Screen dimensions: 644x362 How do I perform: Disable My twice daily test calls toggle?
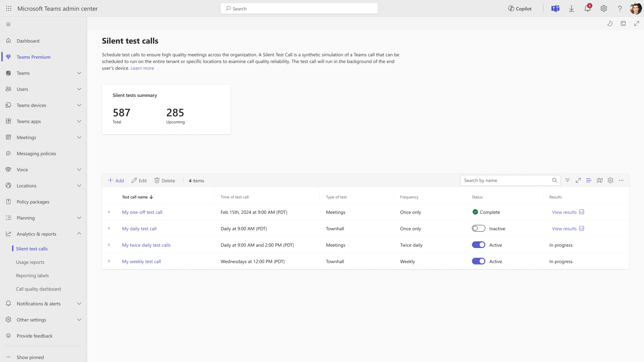[x=478, y=245]
